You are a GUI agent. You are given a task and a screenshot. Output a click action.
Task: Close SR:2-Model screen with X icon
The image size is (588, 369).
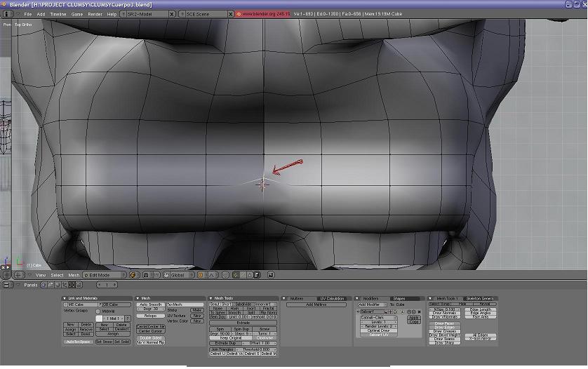172,14
